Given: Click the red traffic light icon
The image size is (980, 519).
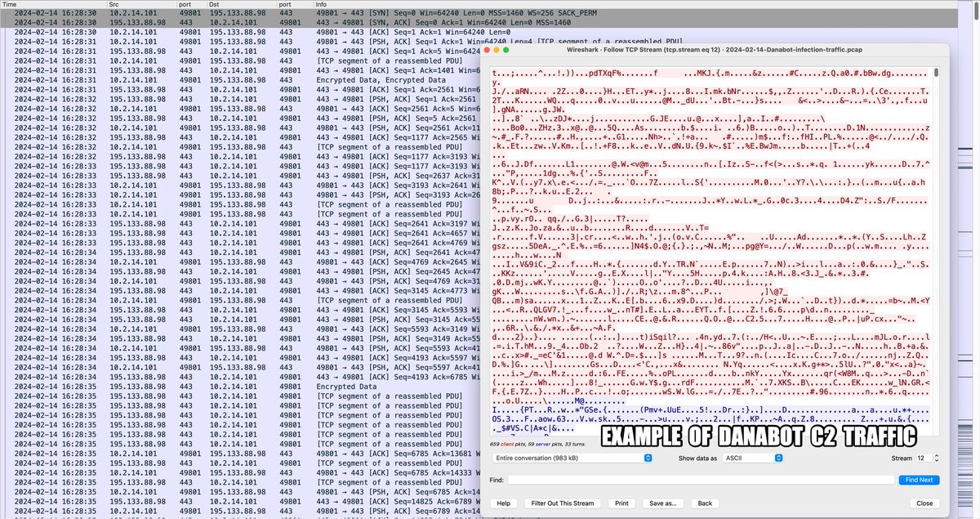Looking at the screenshot, I should click(x=487, y=50).
